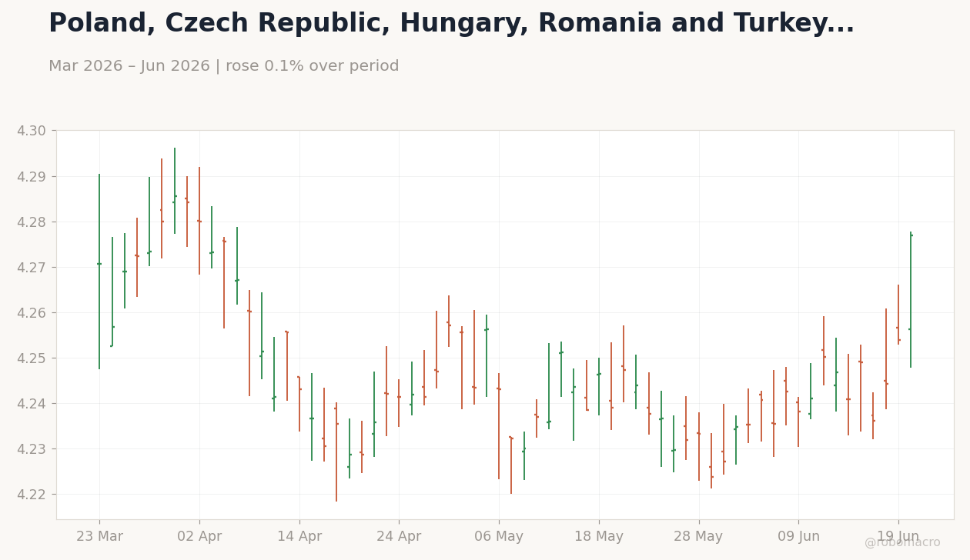
Task: Click the 4.28 y-axis value label
Action: click(x=32, y=222)
